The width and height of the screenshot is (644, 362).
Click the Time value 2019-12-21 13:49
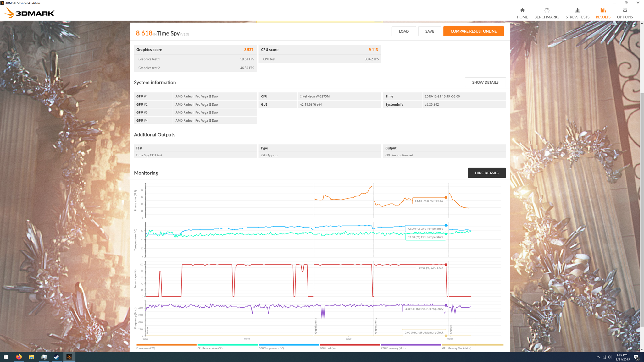coord(442,96)
